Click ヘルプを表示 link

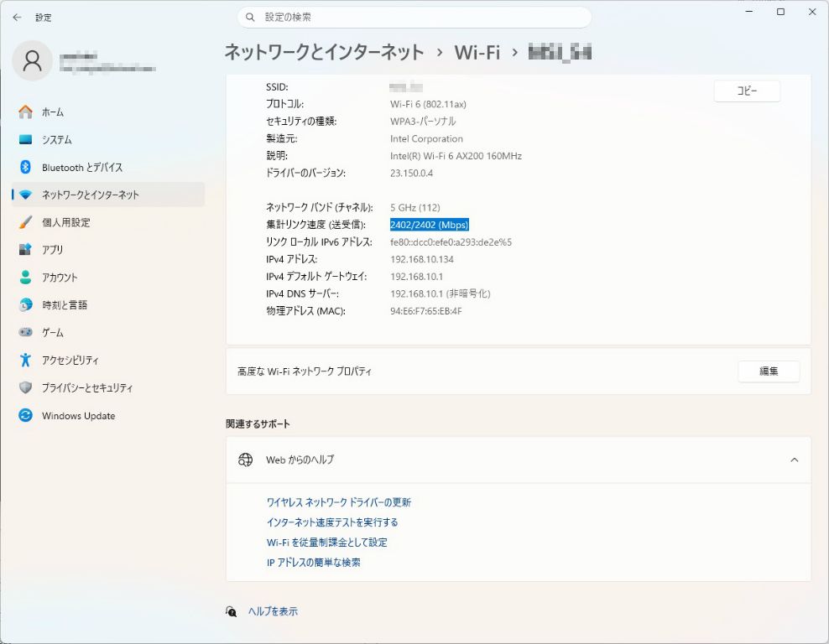point(273,611)
